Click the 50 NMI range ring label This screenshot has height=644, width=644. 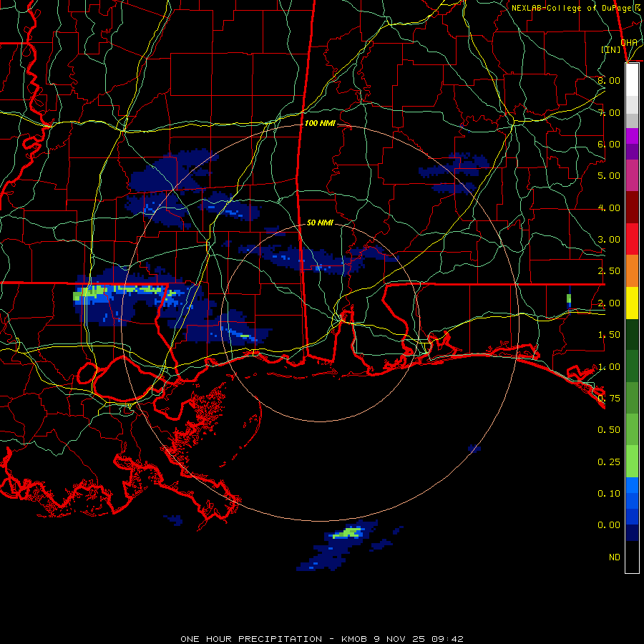pyautogui.click(x=320, y=223)
